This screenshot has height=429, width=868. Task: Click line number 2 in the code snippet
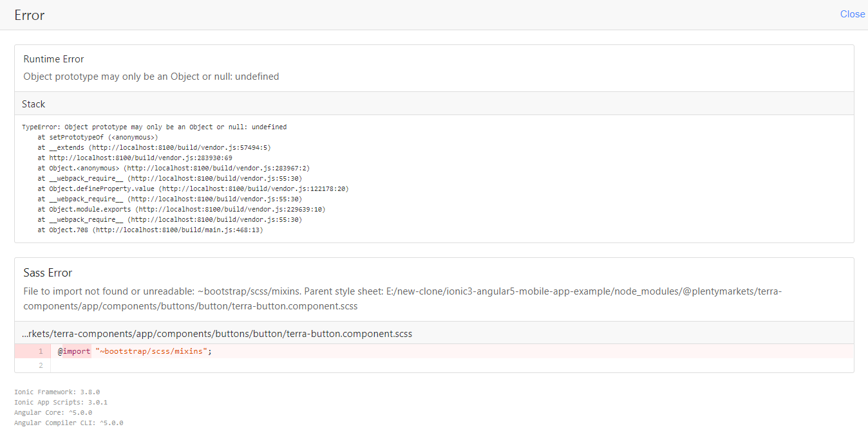(x=40, y=365)
